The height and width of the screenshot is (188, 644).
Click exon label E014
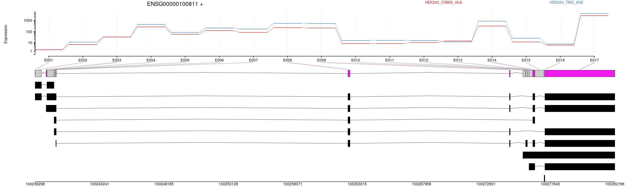[492, 60]
